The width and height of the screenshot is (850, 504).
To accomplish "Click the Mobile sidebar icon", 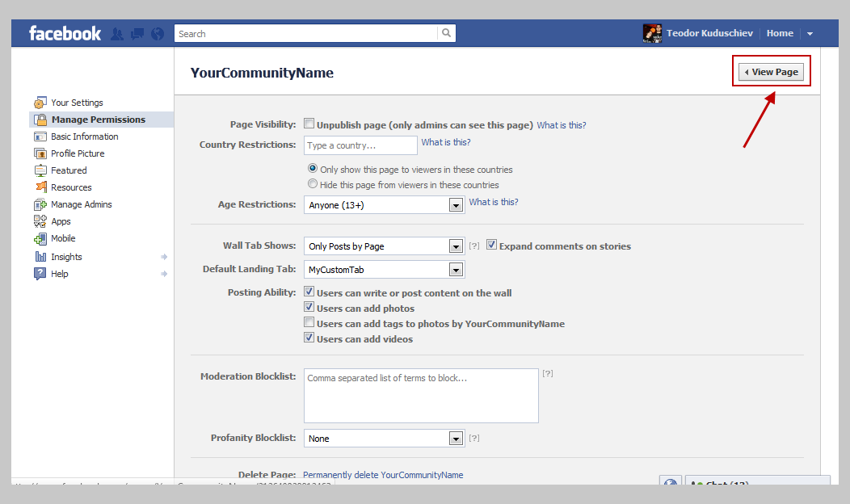I will pos(40,238).
